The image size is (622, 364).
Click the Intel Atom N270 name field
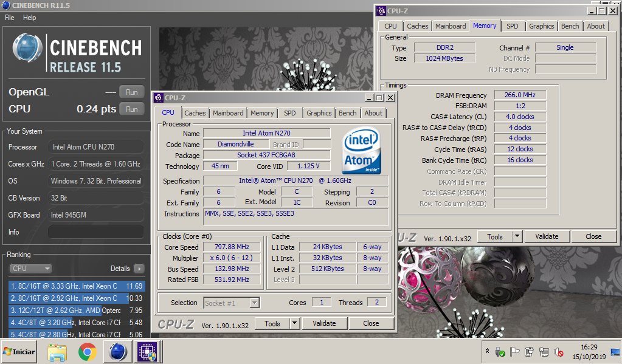[x=266, y=133]
